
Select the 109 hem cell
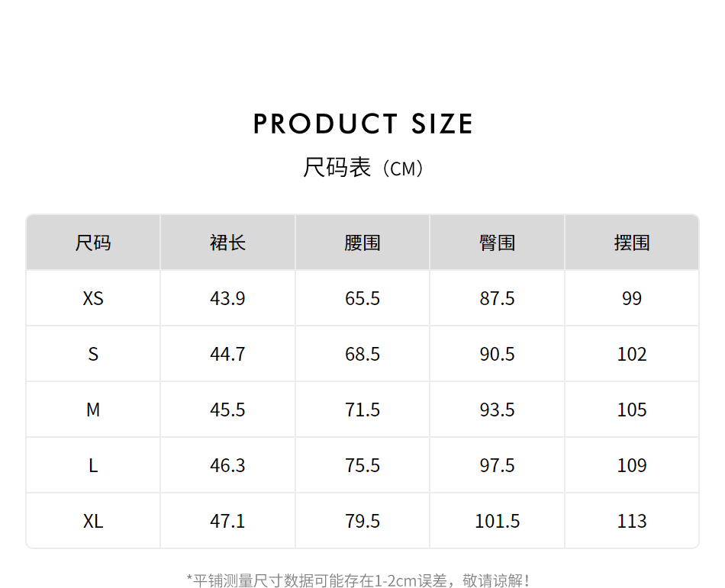632,466
